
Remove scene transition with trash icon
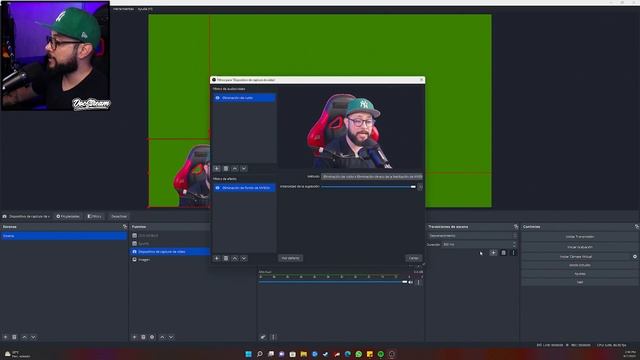503,253
